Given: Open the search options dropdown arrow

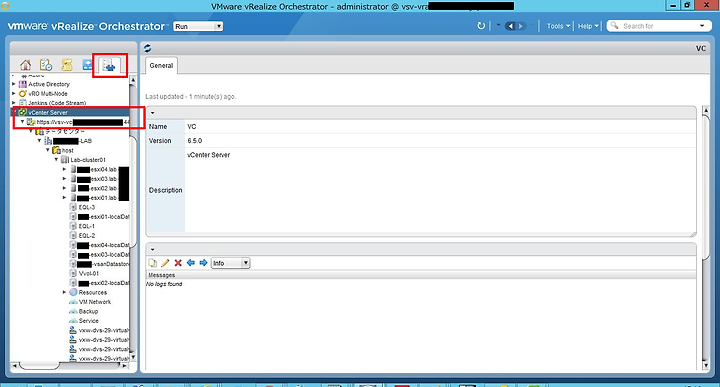Looking at the screenshot, I should (702, 26).
